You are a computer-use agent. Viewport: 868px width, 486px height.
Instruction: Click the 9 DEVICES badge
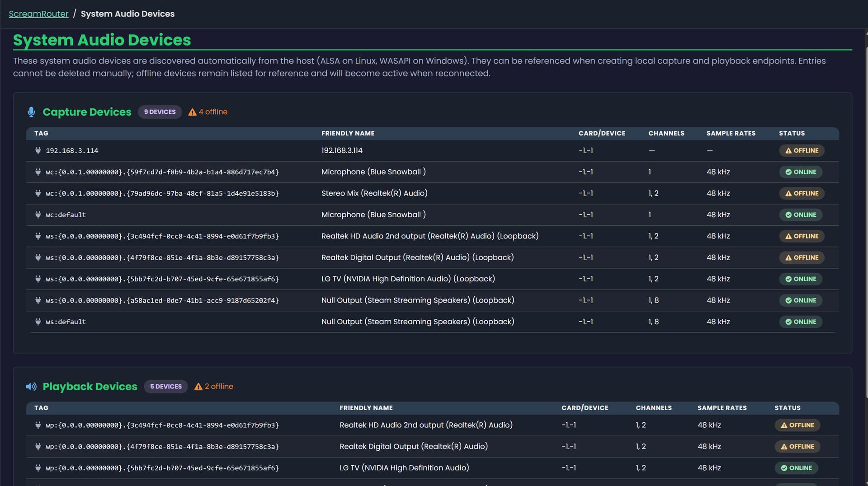(x=160, y=112)
